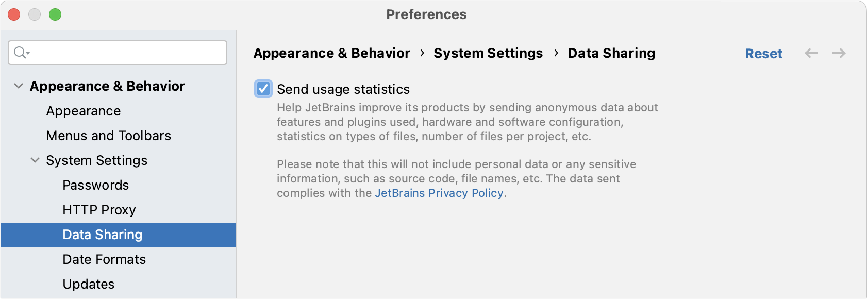Collapse the System Settings tree node
The width and height of the screenshot is (868, 299).
[35, 160]
